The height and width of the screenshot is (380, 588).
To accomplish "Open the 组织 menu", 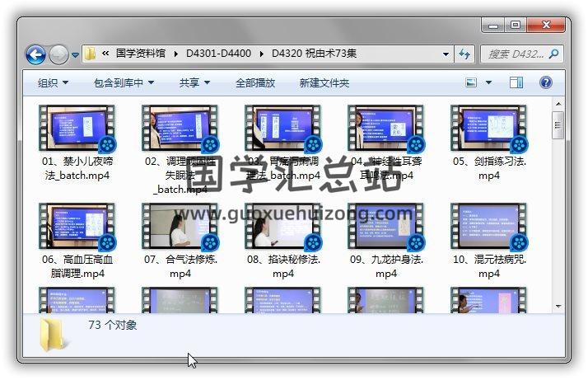I will click(x=54, y=82).
